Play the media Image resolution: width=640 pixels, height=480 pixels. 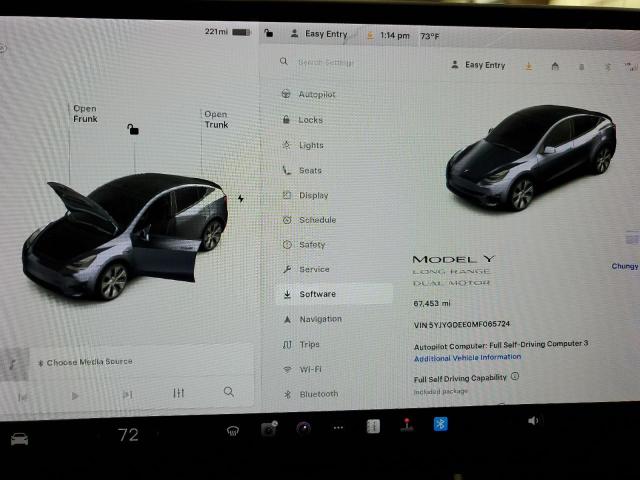click(75, 396)
